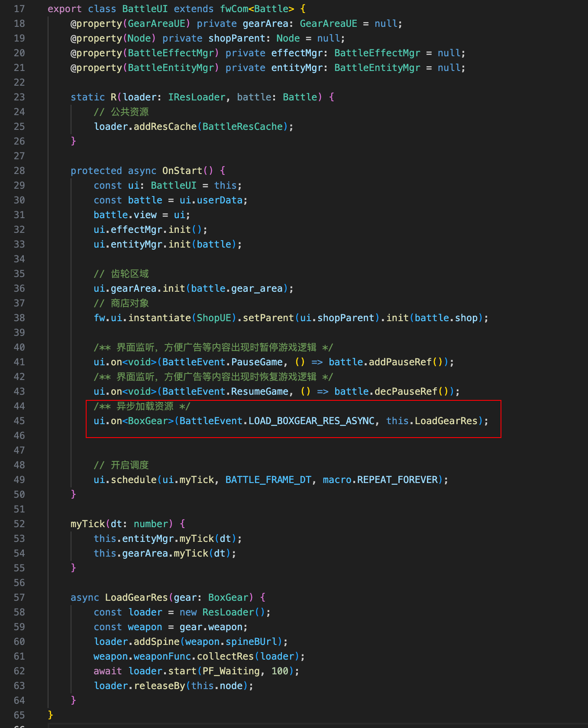
Task: Click 'LoadGearRes' in the async method definition
Action: [x=136, y=597]
